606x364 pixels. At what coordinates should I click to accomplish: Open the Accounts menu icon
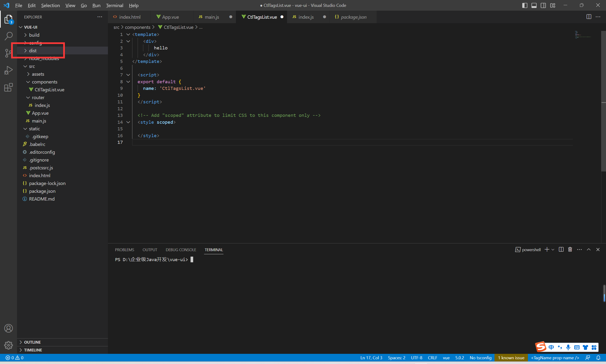(x=8, y=328)
